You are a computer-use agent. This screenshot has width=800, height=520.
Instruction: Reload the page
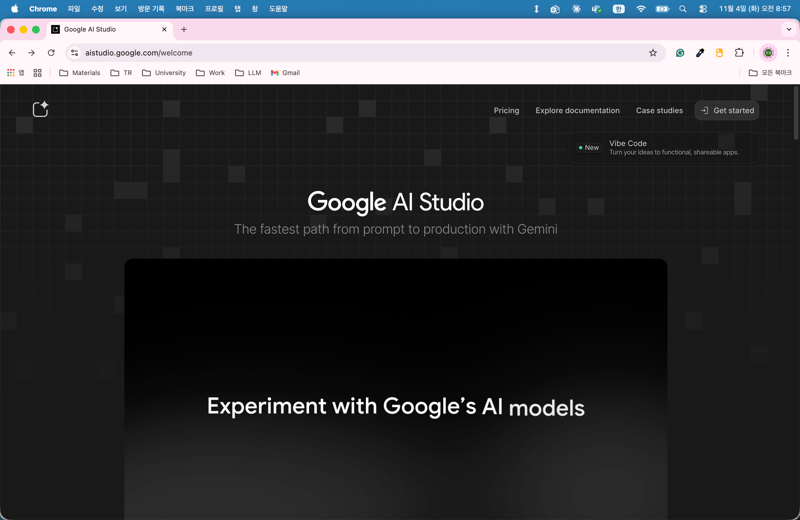(x=51, y=53)
